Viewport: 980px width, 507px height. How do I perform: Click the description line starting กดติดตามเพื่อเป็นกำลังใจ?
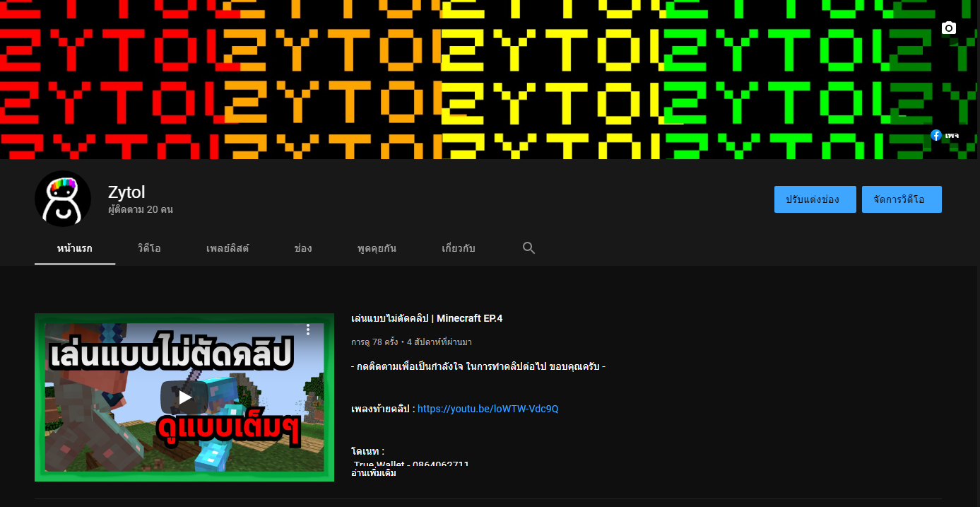pyautogui.click(x=478, y=366)
